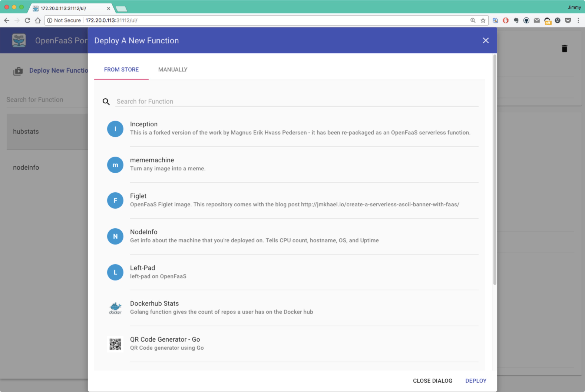The height and width of the screenshot is (392, 585).
Task: Click the QR code thumbnail for QR Code Generator
Action: pyautogui.click(x=115, y=344)
